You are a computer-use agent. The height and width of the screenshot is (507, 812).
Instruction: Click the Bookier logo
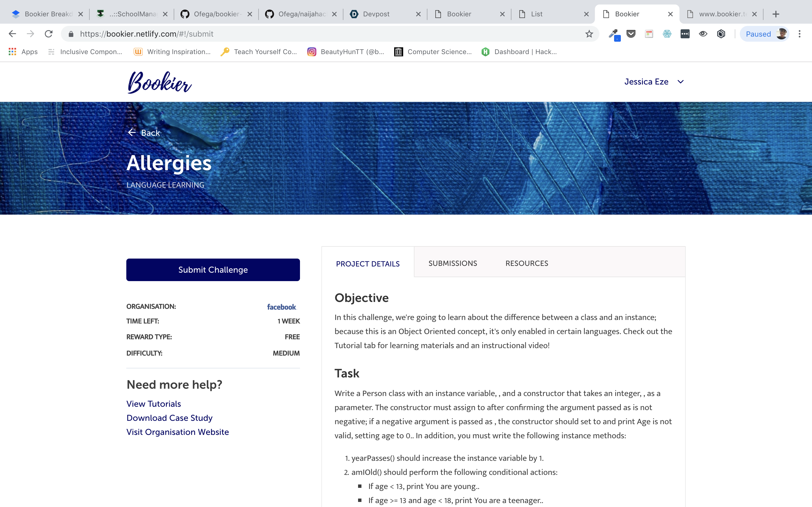pos(160,82)
